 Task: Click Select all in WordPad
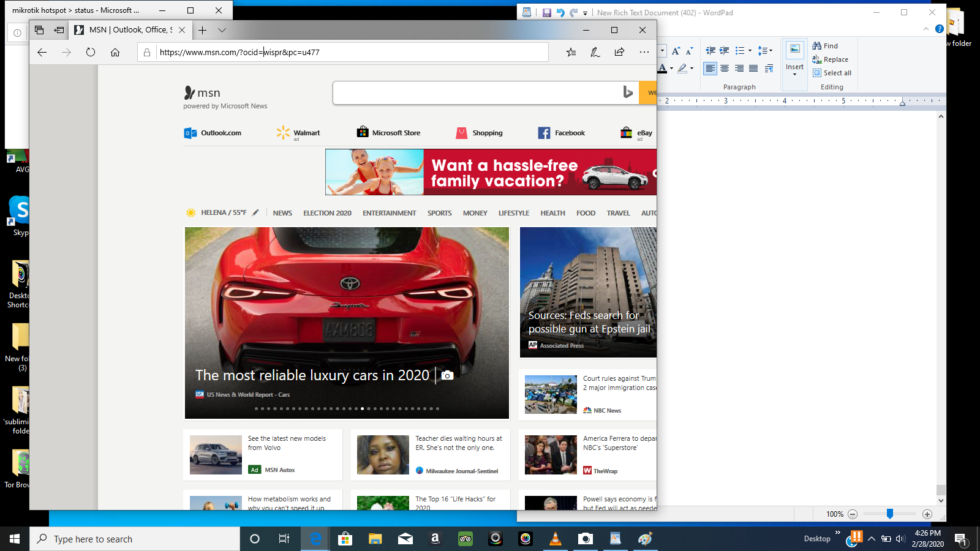[x=832, y=73]
